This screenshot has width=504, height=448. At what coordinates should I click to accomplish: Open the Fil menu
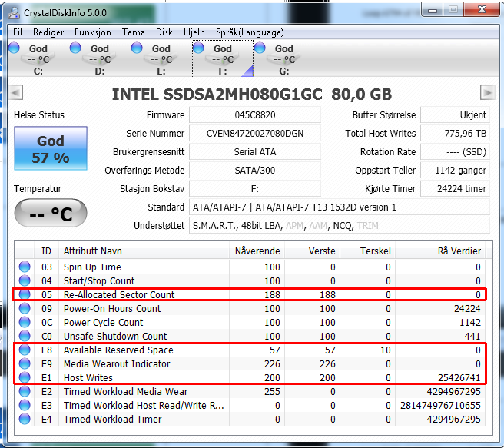coord(18,32)
